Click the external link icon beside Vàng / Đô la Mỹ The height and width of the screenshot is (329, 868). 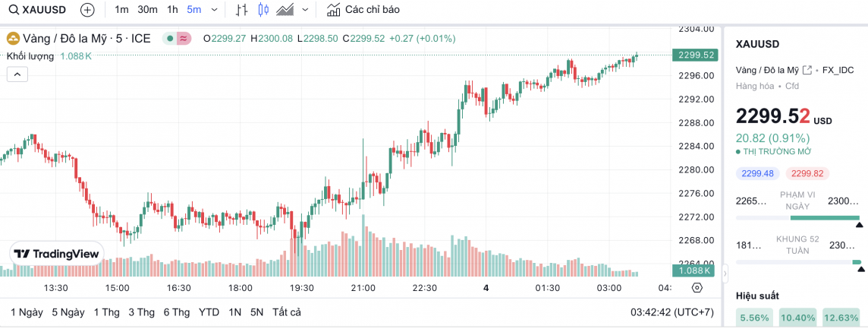point(807,70)
